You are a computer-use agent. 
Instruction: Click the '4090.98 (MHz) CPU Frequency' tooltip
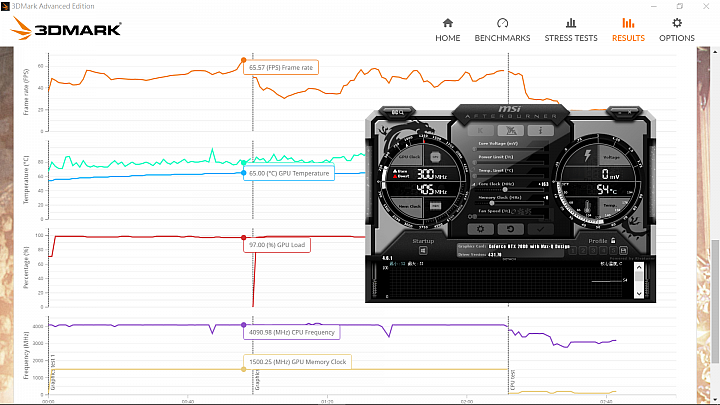pyautogui.click(x=292, y=332)
